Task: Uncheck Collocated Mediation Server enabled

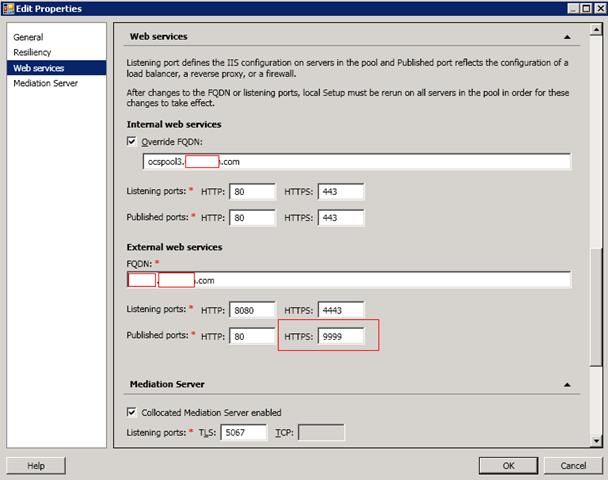Action: pos(132,412)
